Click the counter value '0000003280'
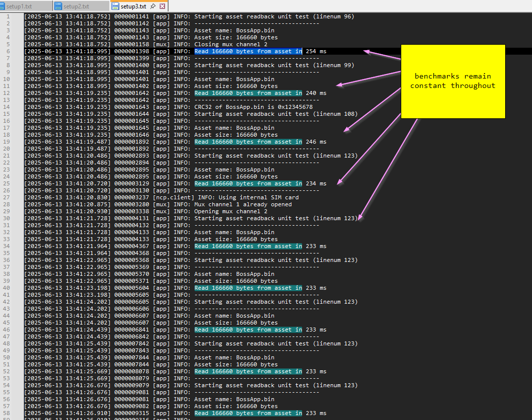The width and height of the screenshot is (532, 420). point(132,204)
